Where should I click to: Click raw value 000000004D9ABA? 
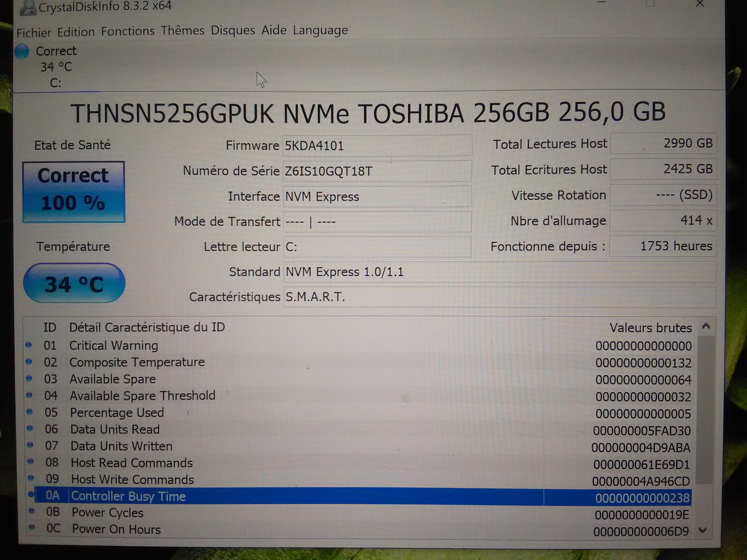[641, 448]
